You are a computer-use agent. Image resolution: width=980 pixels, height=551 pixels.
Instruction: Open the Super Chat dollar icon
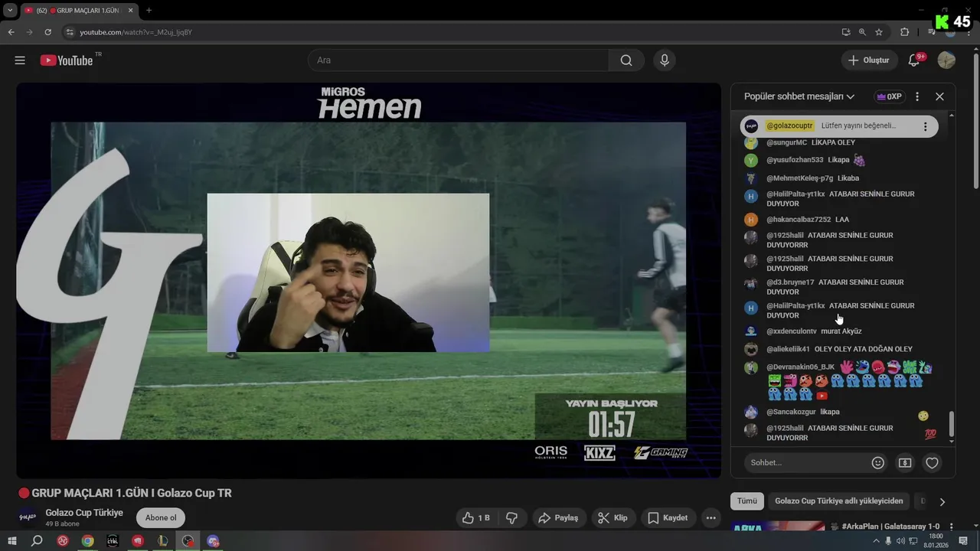[905, 463]
